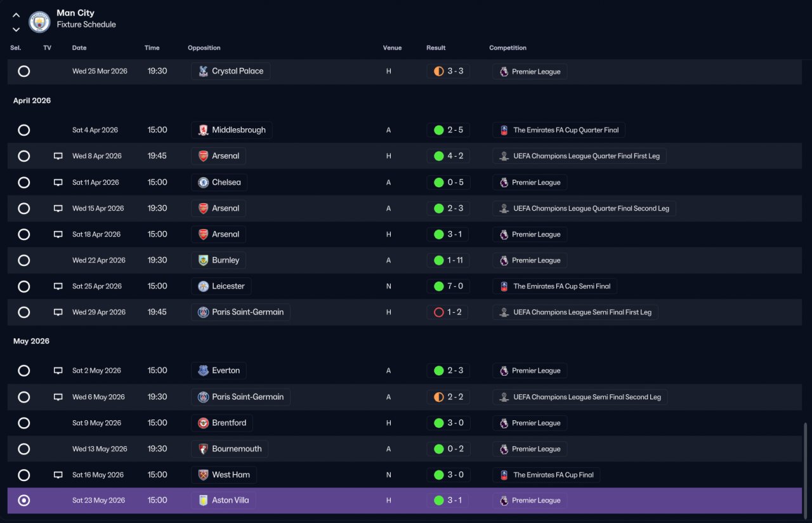
Task: Click the Competition column header
Action: (x=507, y=48)
